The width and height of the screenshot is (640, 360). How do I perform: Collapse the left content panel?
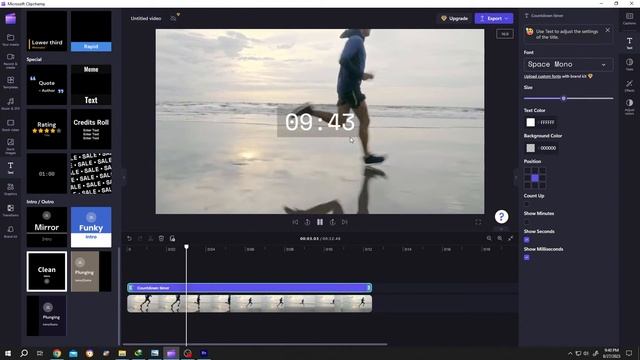[124, 178]
